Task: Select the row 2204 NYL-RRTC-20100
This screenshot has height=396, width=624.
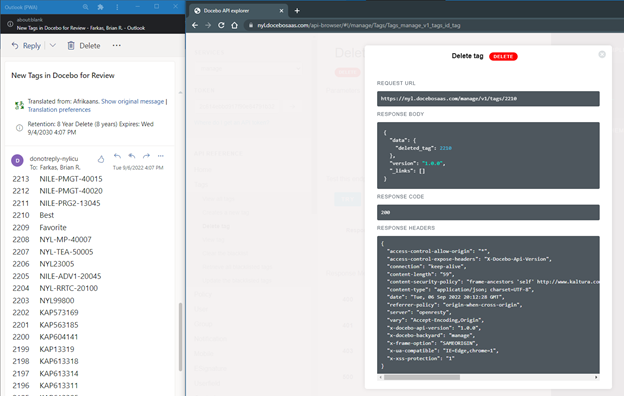Action: point(55,288)
